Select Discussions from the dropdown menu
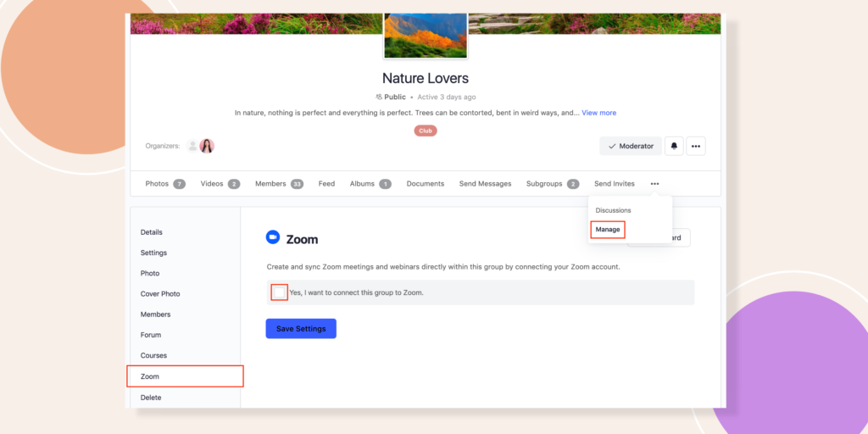The image size is (868, 434). point(613,210)
